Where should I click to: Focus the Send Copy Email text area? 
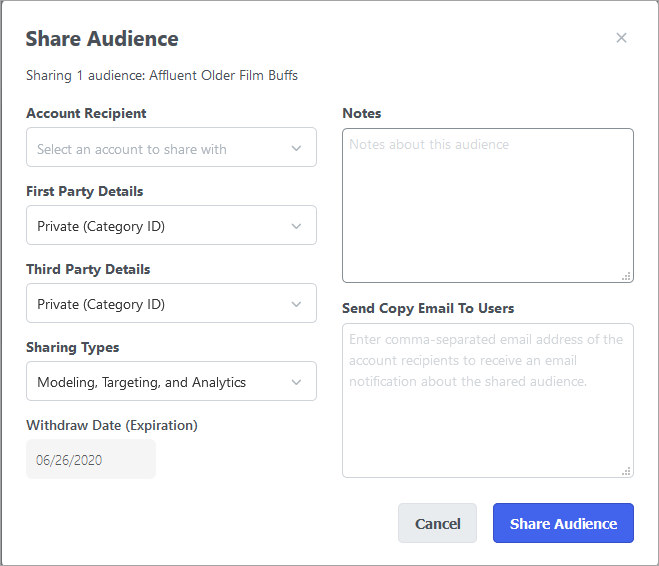[x=487, y=400]
